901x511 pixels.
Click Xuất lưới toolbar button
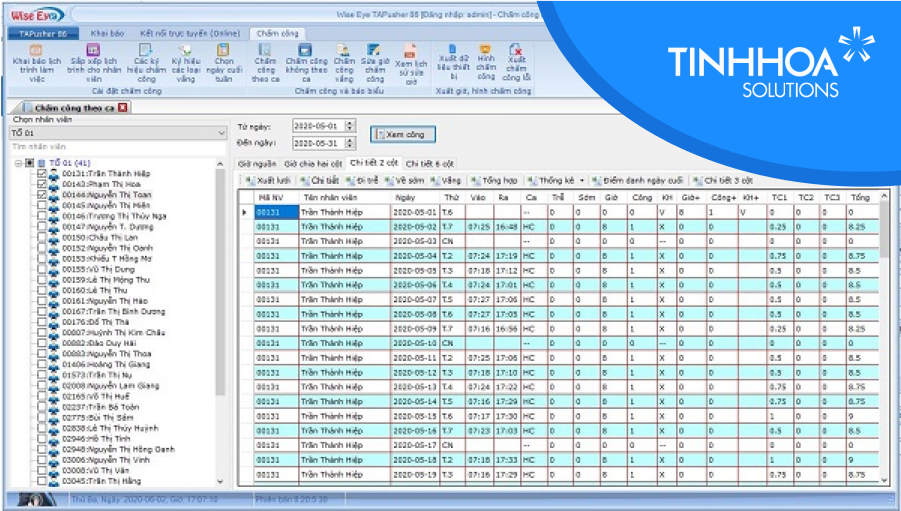268,180
